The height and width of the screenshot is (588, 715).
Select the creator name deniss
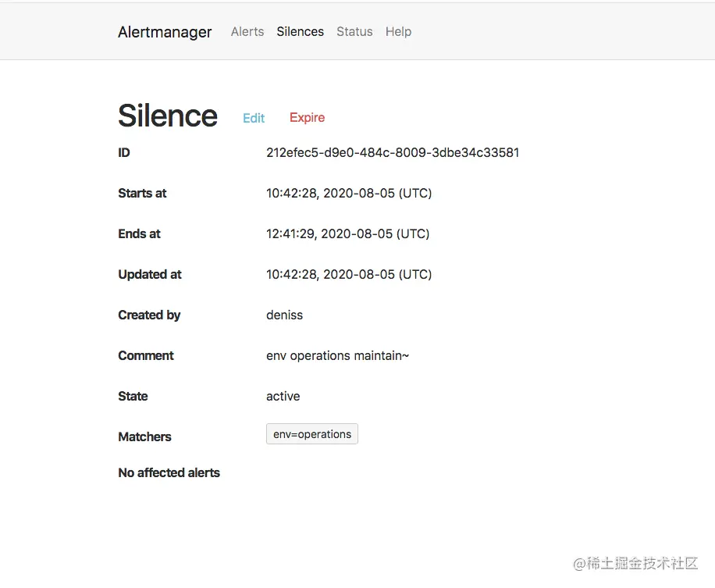284,315
